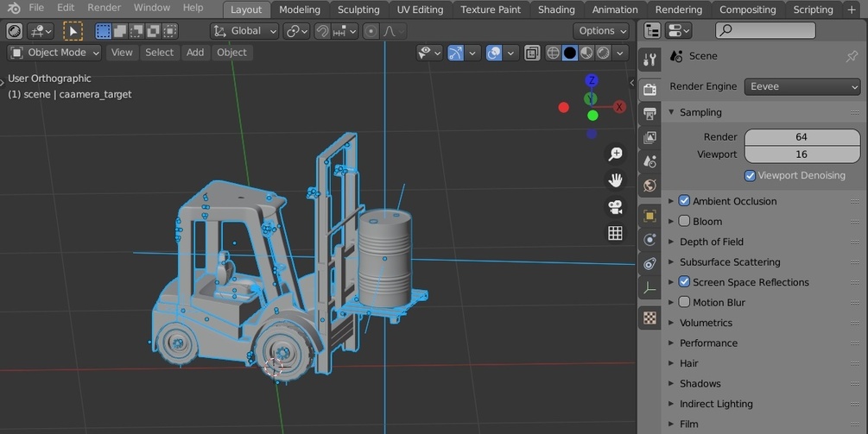Open the Object Constraints properties tab
This screenshot has height=434, width=868.
(649, 264)
